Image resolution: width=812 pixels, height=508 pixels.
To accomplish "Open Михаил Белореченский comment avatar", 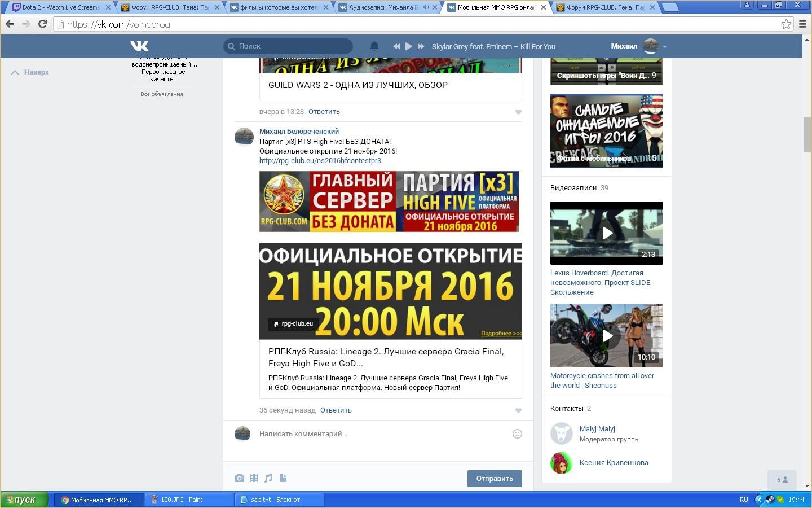I will point(244,137).
